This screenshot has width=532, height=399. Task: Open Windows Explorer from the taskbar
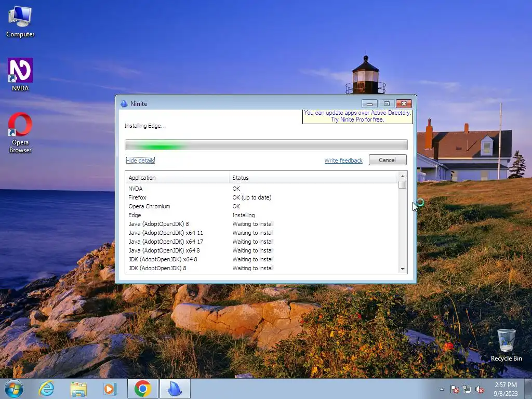click(78, 389)
